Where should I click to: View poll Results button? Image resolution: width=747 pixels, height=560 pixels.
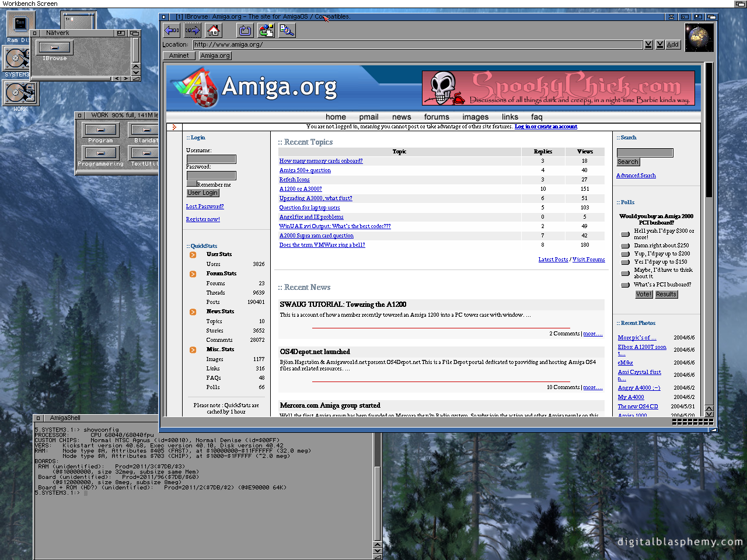(x=666, y=295)
